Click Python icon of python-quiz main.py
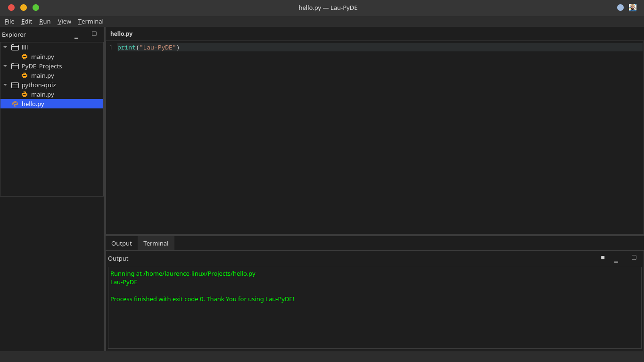Image resolution: width=644 pixels, height=362 pixels. pos(25,94)
